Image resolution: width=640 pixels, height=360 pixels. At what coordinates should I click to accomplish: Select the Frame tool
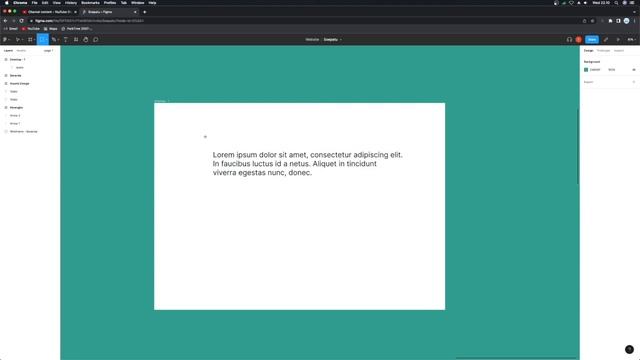[30, 40]
